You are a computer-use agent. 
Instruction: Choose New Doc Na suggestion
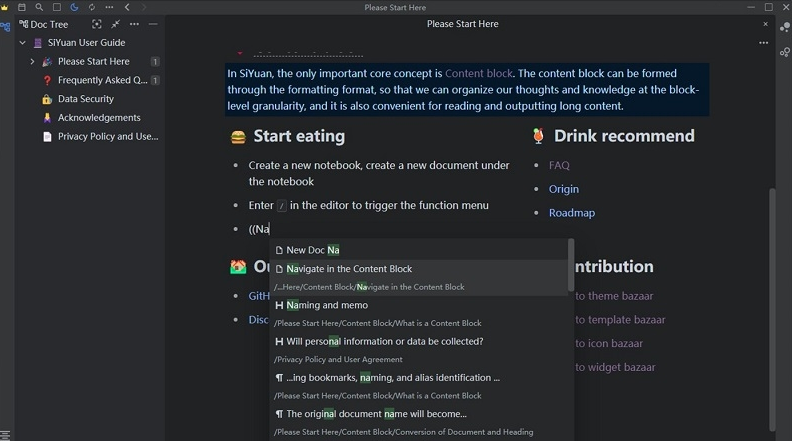tap(419, 250)
